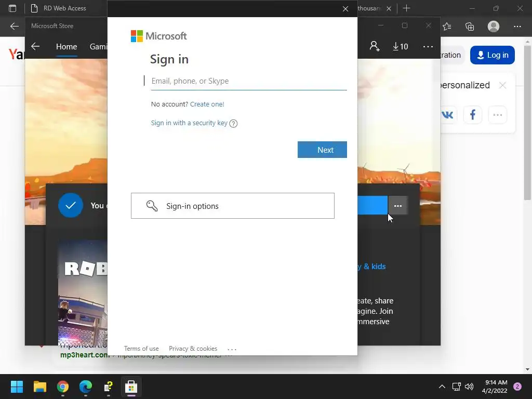Click the browser page vertical scrollbar
This screenshot has height=399, width=532.
coord(527,122)
